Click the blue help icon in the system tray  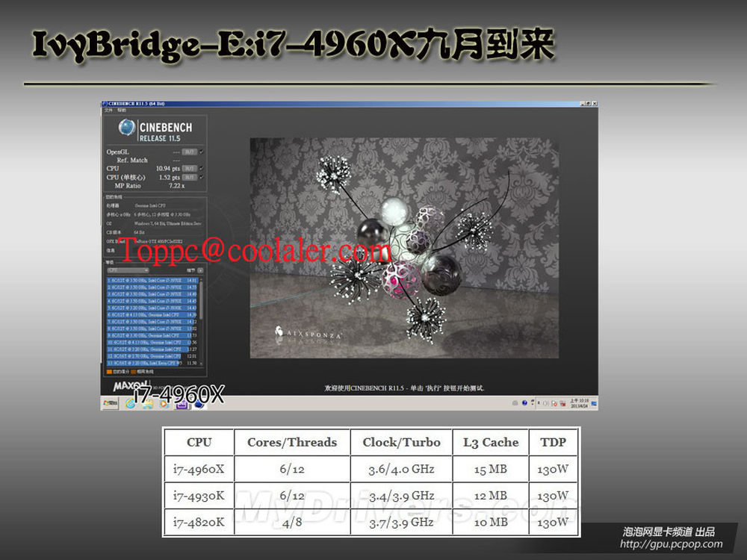[x=524, y=403]
